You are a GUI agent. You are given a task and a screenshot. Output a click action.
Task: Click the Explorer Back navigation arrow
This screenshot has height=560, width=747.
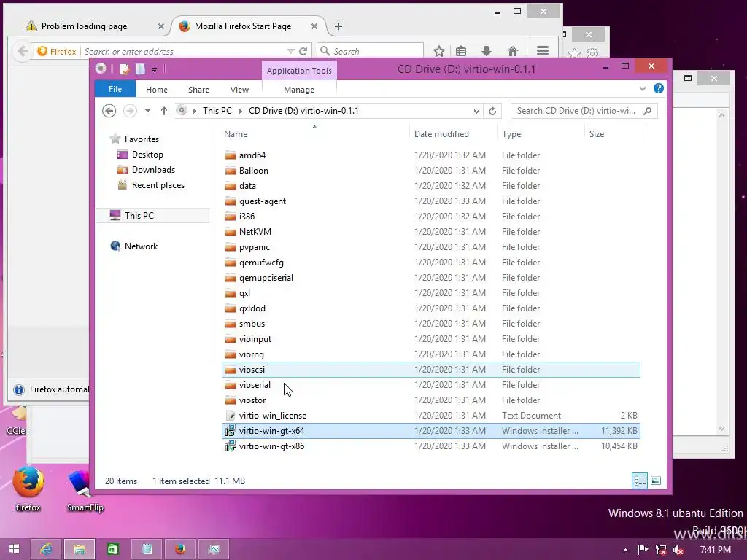point(109,111)
